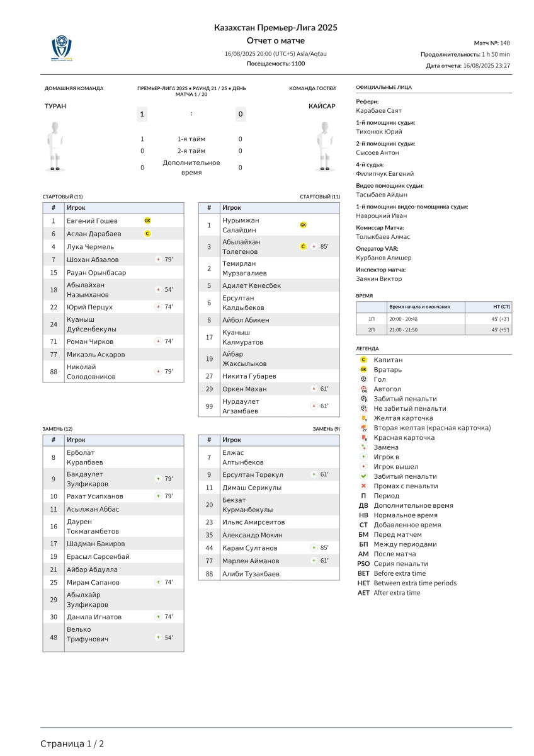Click the Карам Султанов row in substitutes
Screen dimensions: 534x756
(269, 548)
